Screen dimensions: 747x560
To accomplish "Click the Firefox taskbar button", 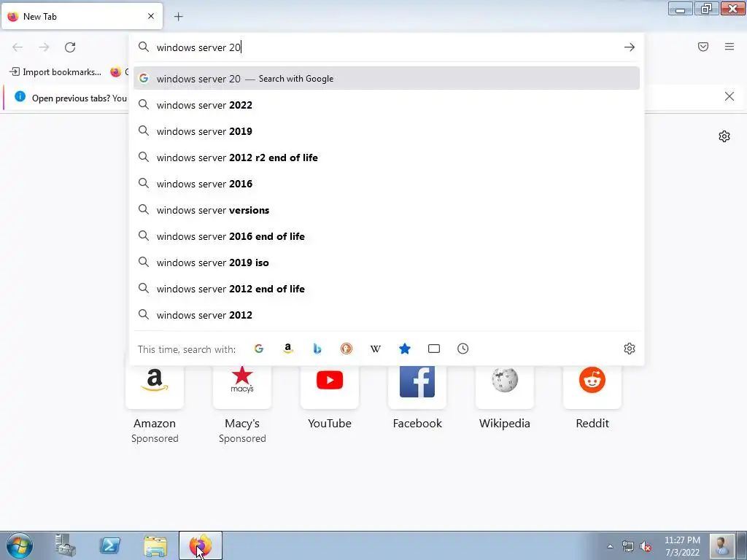I will 201,545.
